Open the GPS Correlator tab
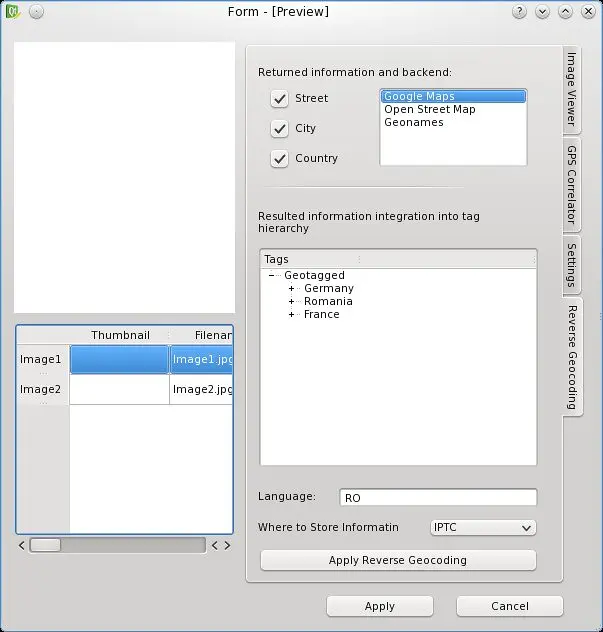Image resolution: width=603 pixels, height=632 pixels. tap(572, 185)
